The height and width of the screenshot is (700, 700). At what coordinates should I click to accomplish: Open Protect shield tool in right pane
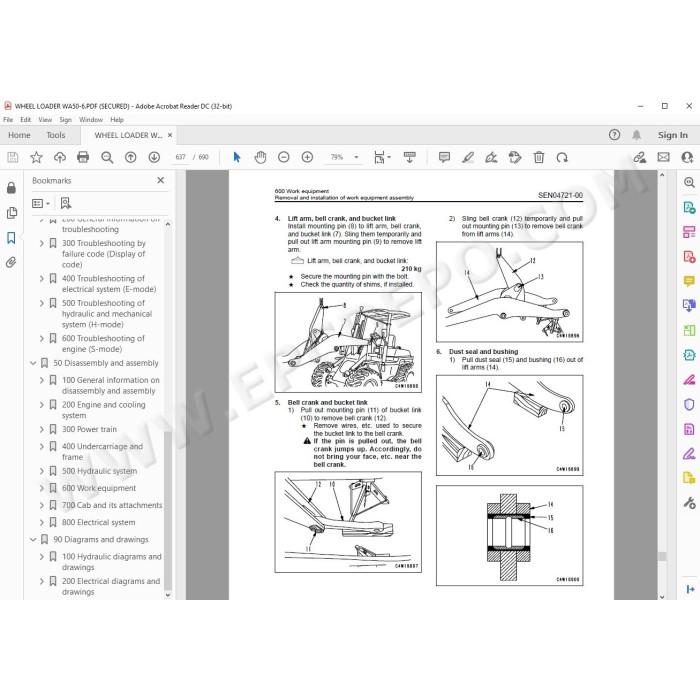[x=689, y=404]
